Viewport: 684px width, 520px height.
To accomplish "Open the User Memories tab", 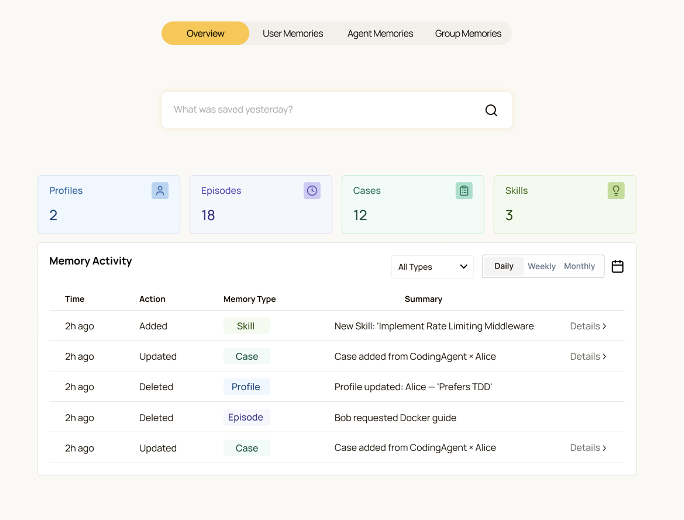I will (x=293, y=33).
